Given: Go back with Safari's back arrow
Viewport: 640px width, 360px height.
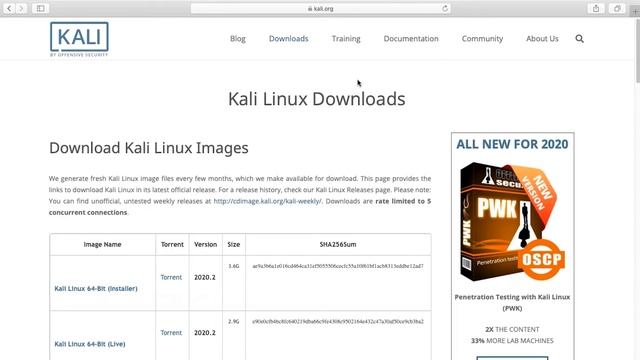Looking at the screenshot, I should tap(9, 8).
